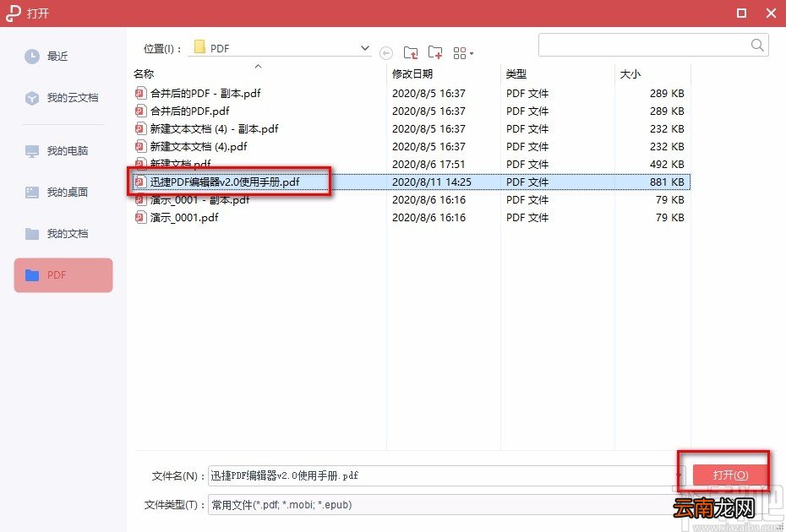Close the 打开 dialog window

pos(772,13)
